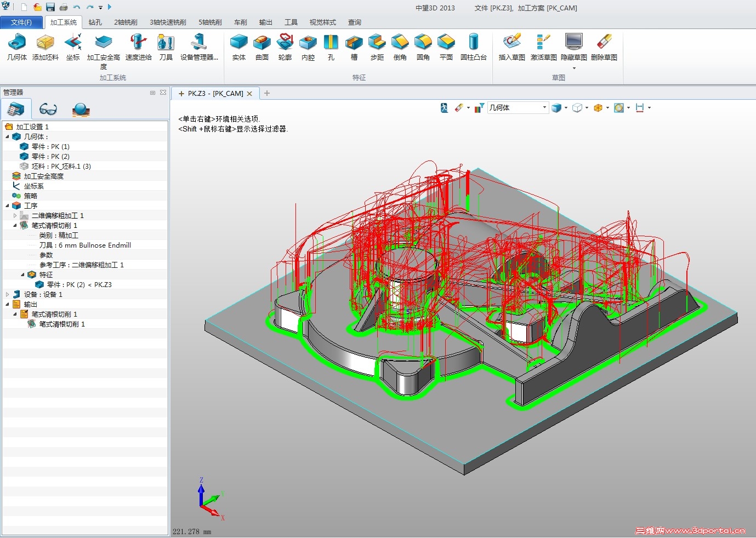Expand the 二维偏移粗加工 1 node
The height and width of the screenshot is (538, 756).
tap(15, 215)
